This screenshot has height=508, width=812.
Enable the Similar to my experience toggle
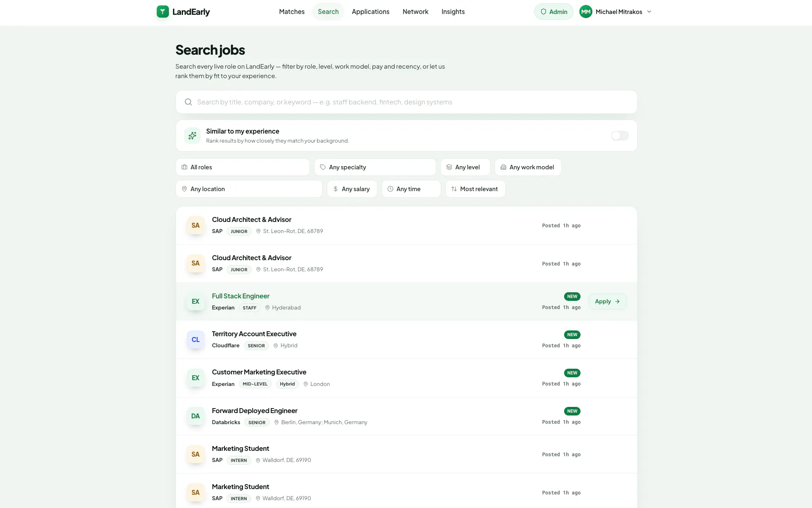(x=620, y=136)
